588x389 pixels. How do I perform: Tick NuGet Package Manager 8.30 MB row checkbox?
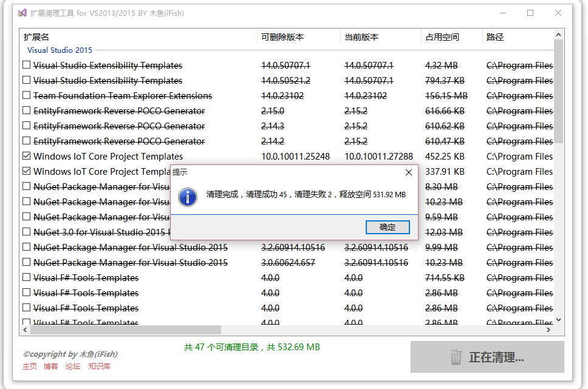point(26,186)
